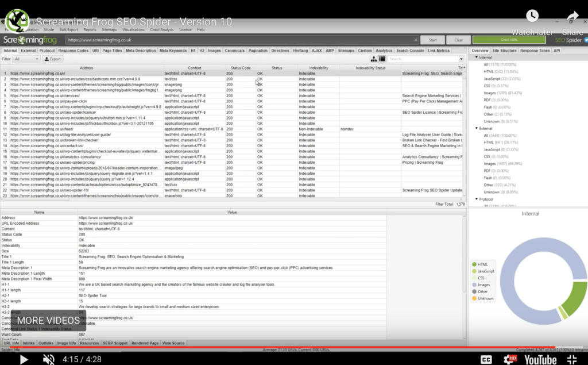Switch to list view icon

point(382,59)
